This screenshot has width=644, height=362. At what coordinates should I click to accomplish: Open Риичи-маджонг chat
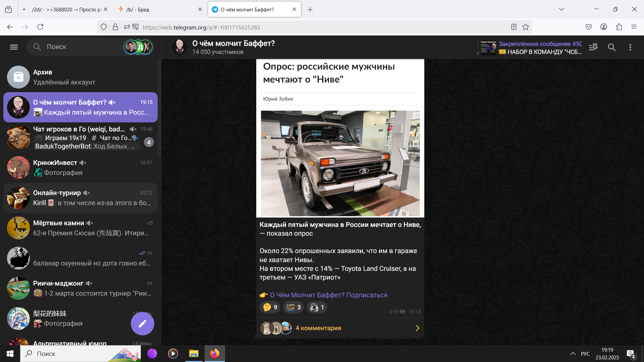coord(80,288)
